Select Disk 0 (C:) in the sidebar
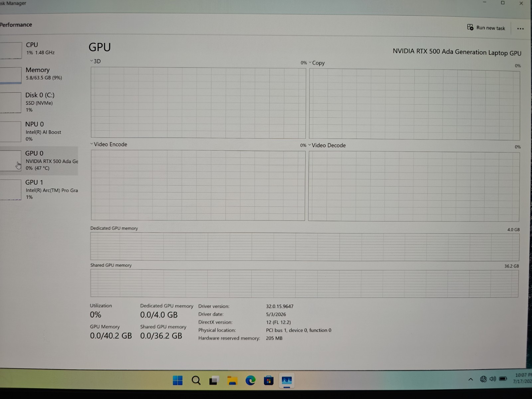Image resolution: width=532 pixels, height=399 pixels. [x=39, y=102]
